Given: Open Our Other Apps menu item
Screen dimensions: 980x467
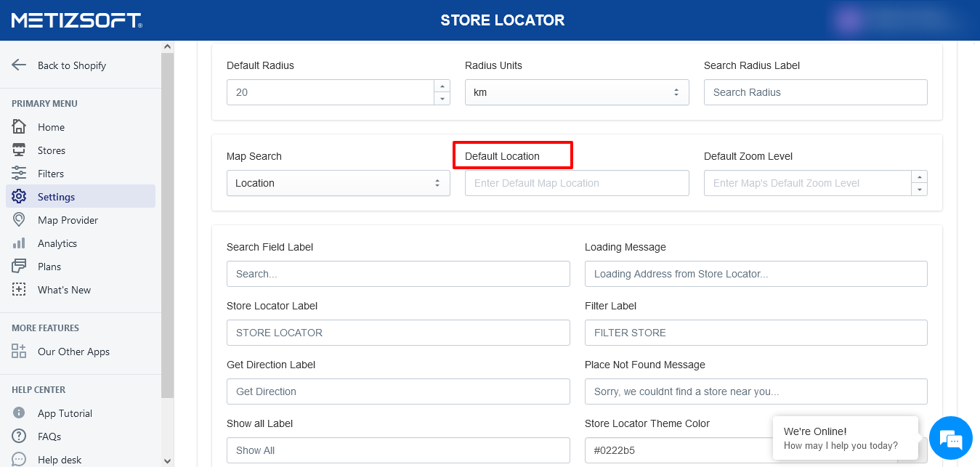Looking at the screenshot, I should click(x=73, y=352).
